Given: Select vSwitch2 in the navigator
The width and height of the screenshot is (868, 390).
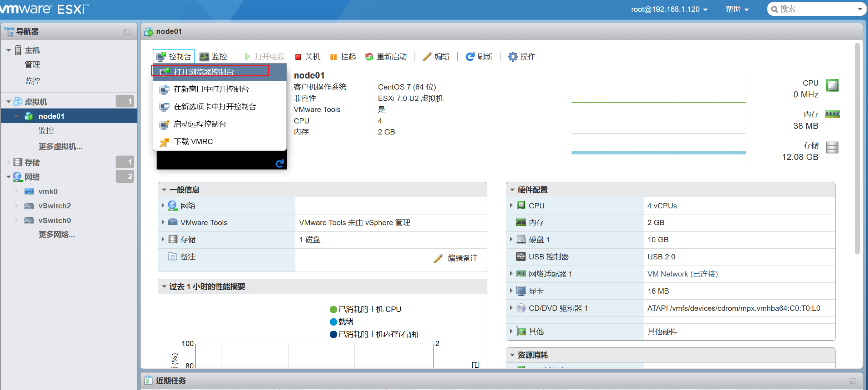Looking at the screenshot, I should pyautogui.click(x=55, y=206).
